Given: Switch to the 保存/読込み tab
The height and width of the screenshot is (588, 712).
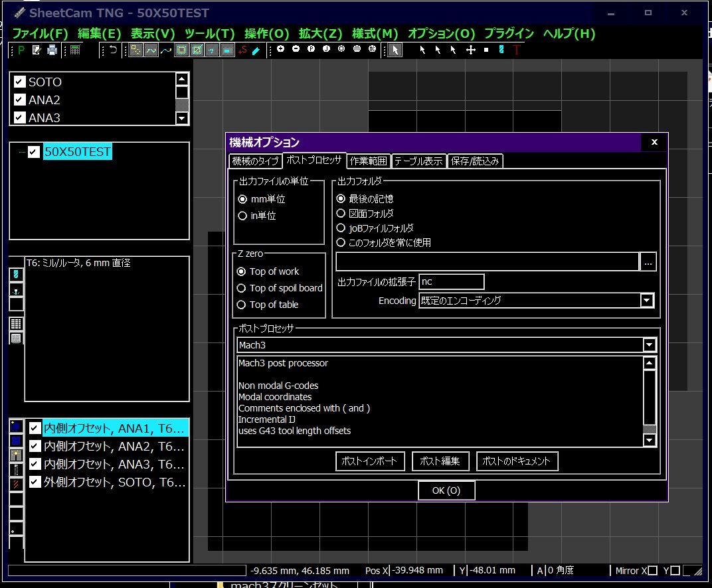Looking at the screenshot, I should click(475, 161).
